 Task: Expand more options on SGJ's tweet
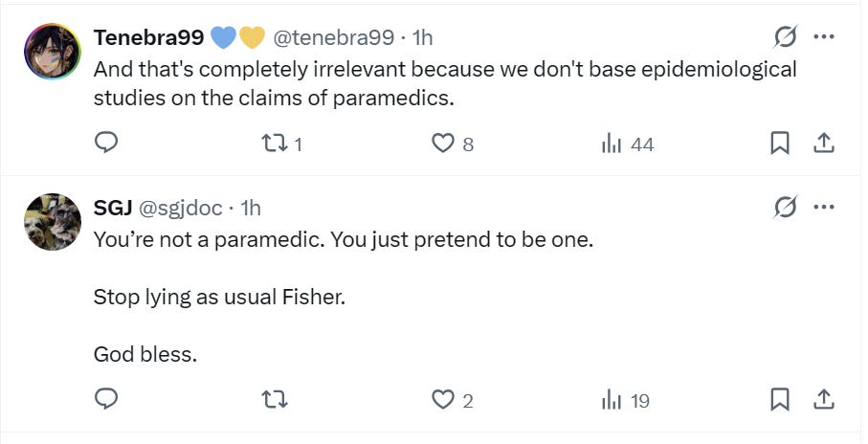tap(823, 208)
